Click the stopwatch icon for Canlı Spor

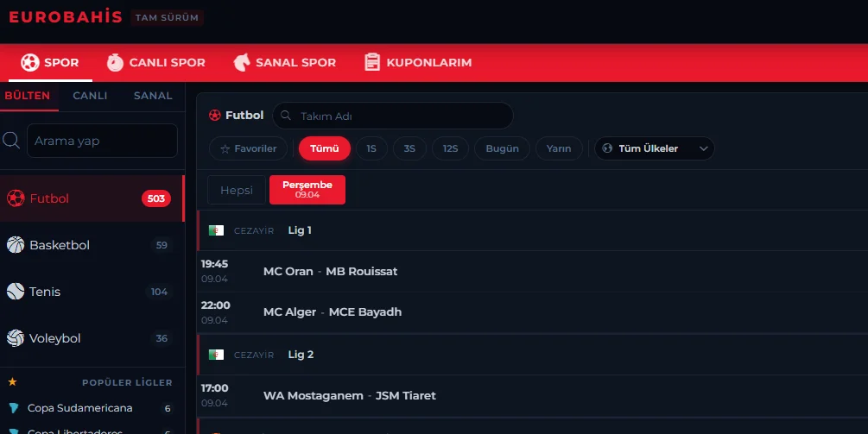tap(115, 62)
